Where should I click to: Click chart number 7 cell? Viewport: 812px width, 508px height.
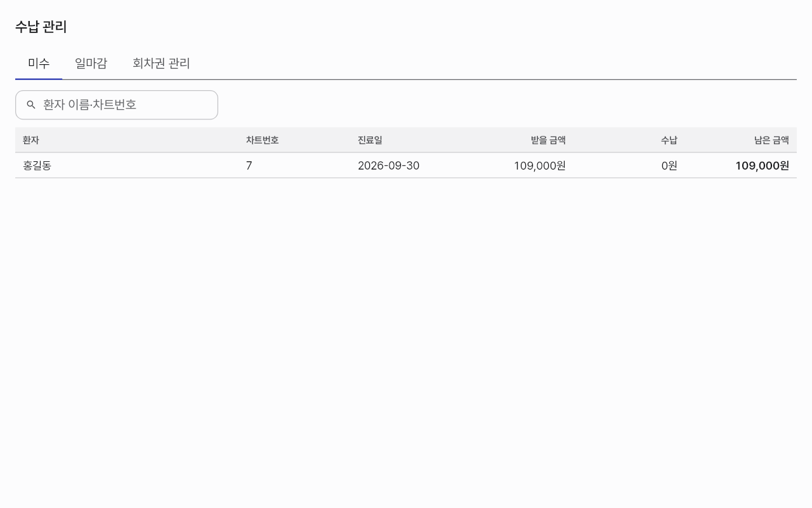pyautogui.click(x=249, y=166)
